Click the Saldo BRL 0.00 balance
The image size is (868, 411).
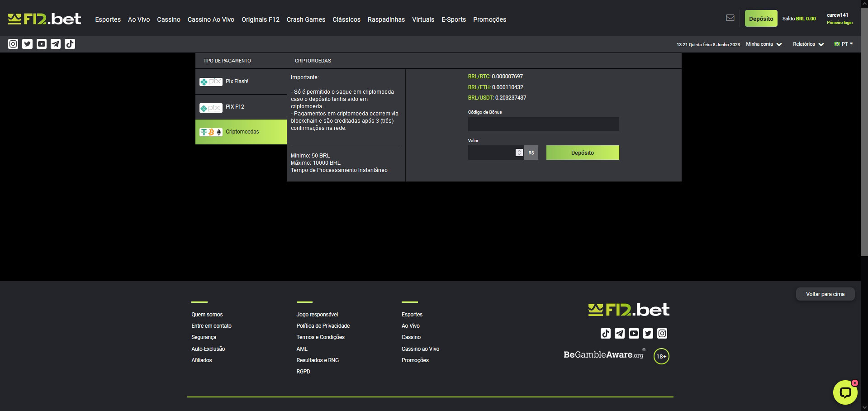(x=799, y=19)
